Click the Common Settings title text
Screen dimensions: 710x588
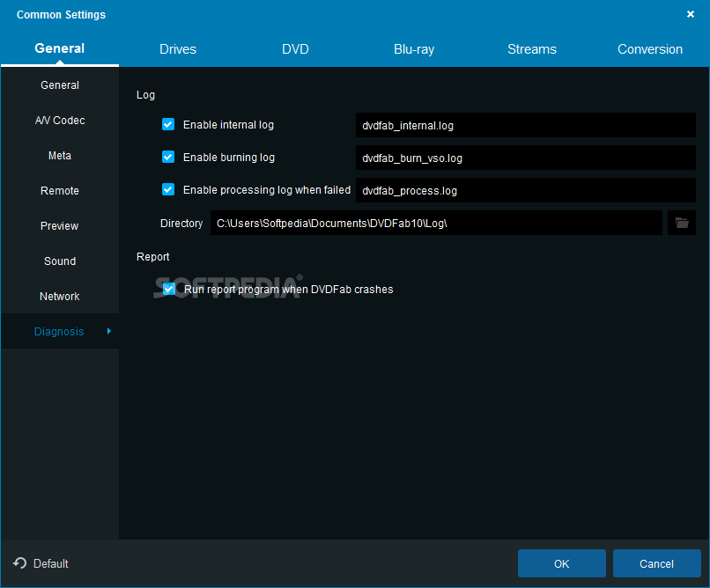[61, 14]
